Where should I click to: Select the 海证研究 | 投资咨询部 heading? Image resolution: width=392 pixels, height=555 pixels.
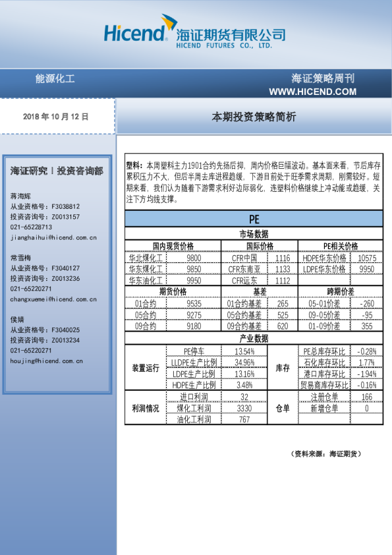[x=57, y=171]
